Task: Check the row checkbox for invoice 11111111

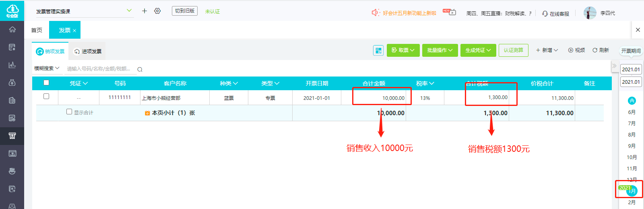Action: click(46, 96)
